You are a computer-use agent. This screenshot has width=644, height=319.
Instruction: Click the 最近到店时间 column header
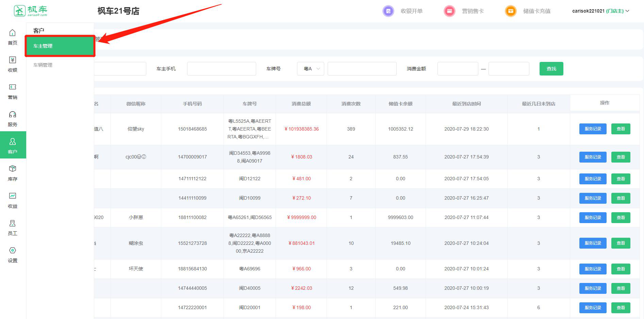pos(466,104)
